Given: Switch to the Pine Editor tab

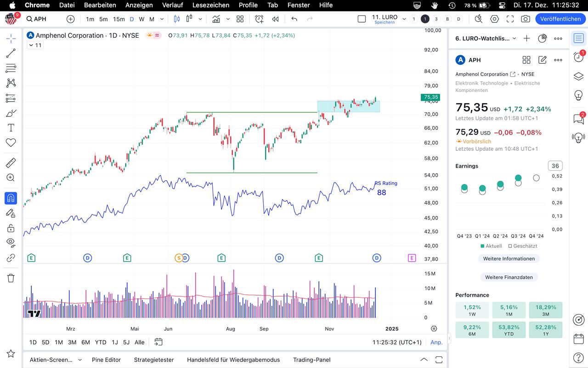Looking at the screenshot, I should coord(106,360).
